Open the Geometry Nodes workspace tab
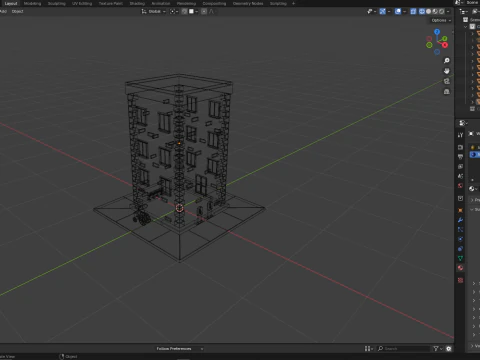The height and width of the screenshot is (360, 480). click(248, 3)
